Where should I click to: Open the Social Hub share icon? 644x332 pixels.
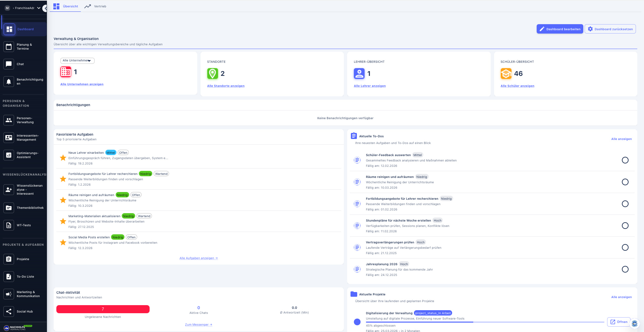[9, 312]
